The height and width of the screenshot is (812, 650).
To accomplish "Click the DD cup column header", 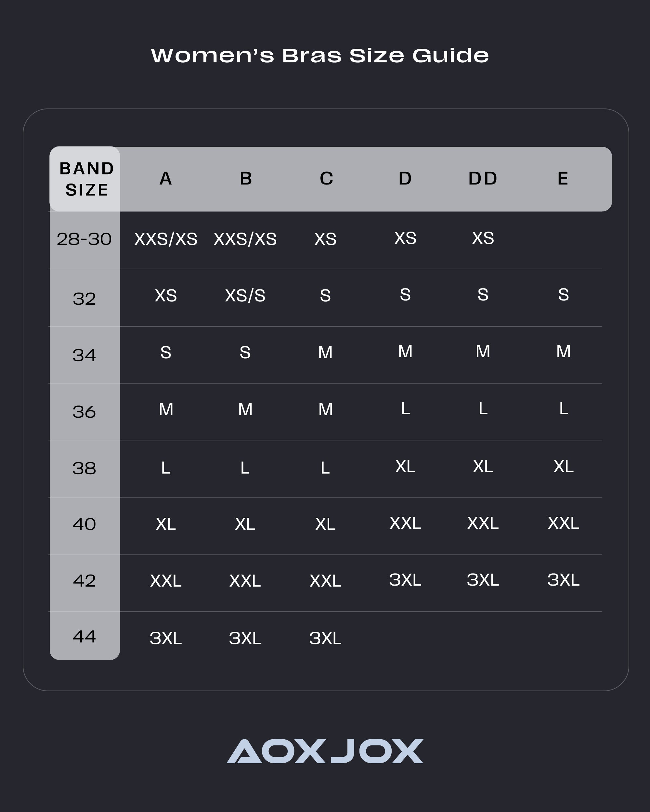I will [483, 179].
